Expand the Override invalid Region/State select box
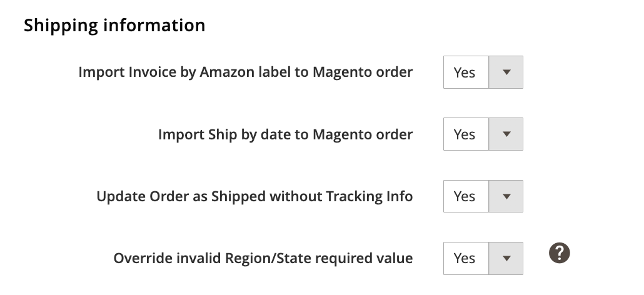Screen dimensions: 644x295 (x=483, y=258)
